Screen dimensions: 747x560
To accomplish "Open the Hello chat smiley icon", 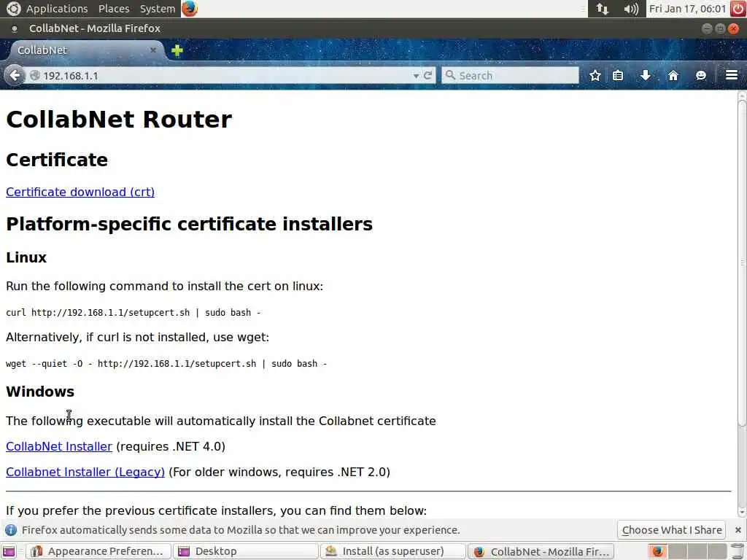I will 701,75.
